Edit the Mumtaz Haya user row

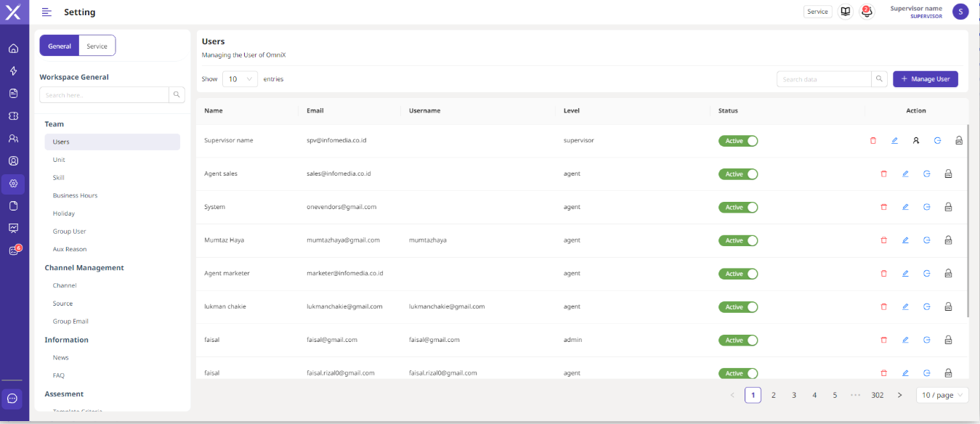[x=905, y=240]
